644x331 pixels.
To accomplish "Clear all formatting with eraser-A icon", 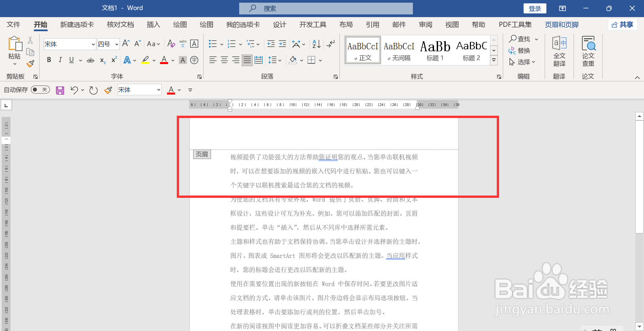I will pos(171,44).
